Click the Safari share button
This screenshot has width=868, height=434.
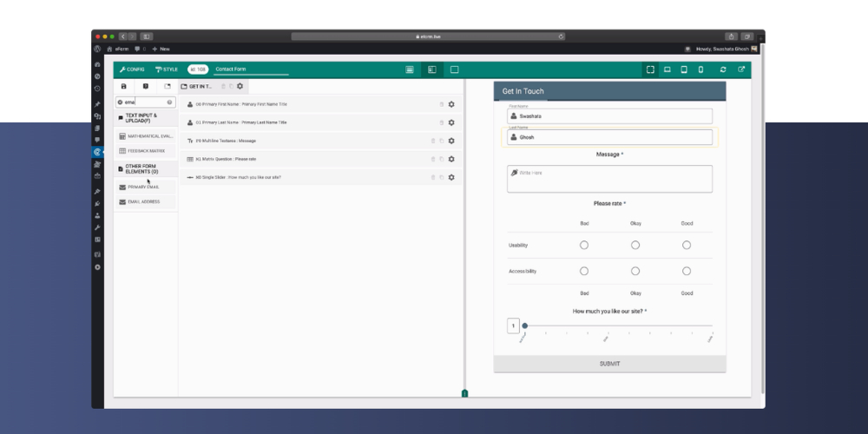731,36
